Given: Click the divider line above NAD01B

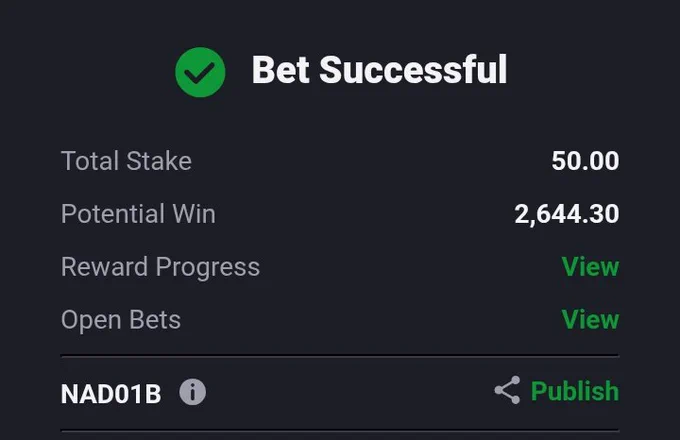Looking at the screenshot, I should [x=340, y=356].
